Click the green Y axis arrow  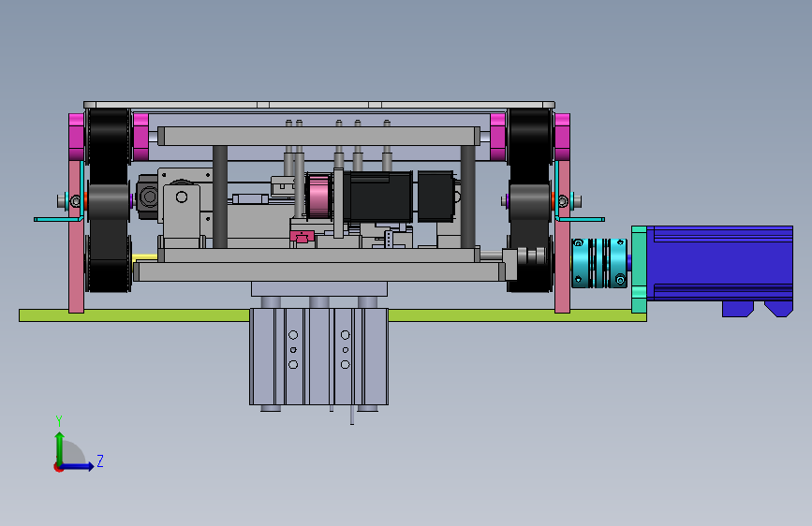tap(60, 446)
